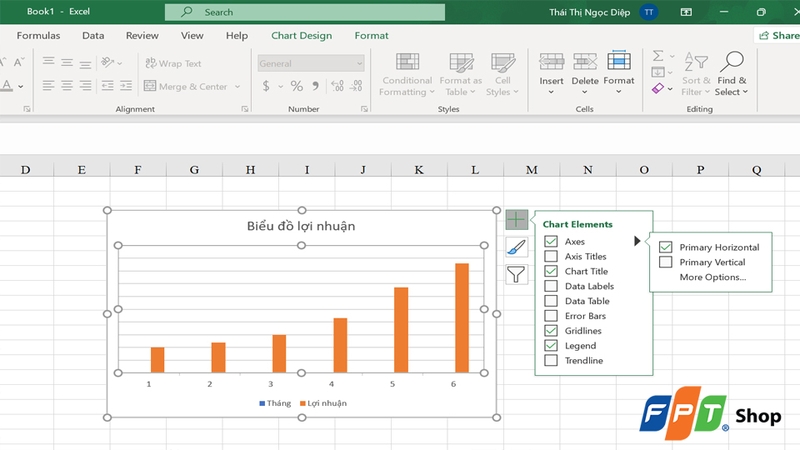Click Find & Select magnifier icon
Viewport: 800px width, 450px height.
pos(732,62)
